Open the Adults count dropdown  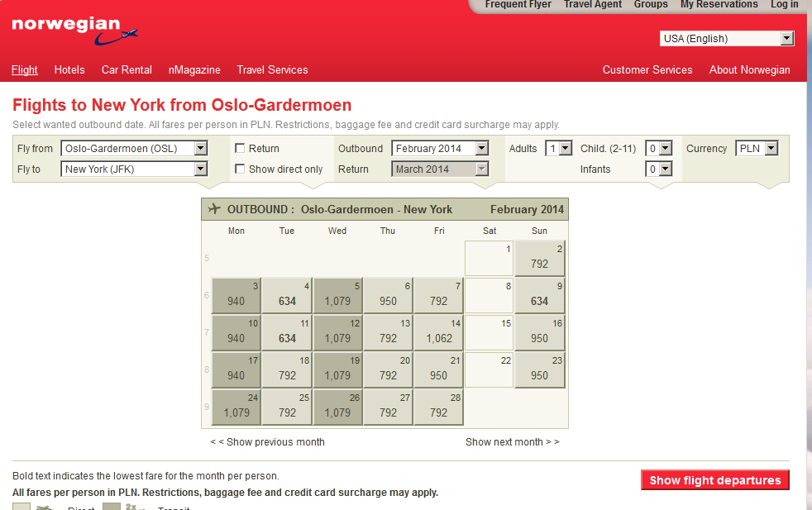(559, 148)
